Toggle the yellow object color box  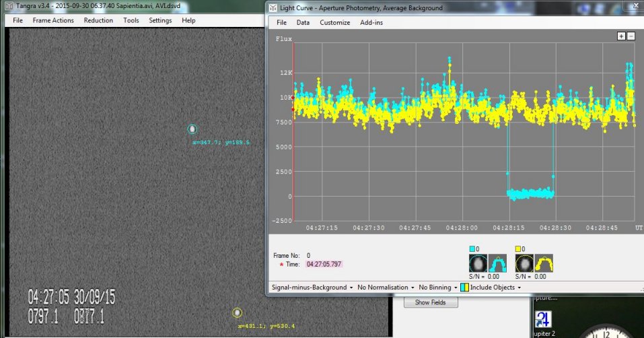pyautogui.click(x=518, y=248)
